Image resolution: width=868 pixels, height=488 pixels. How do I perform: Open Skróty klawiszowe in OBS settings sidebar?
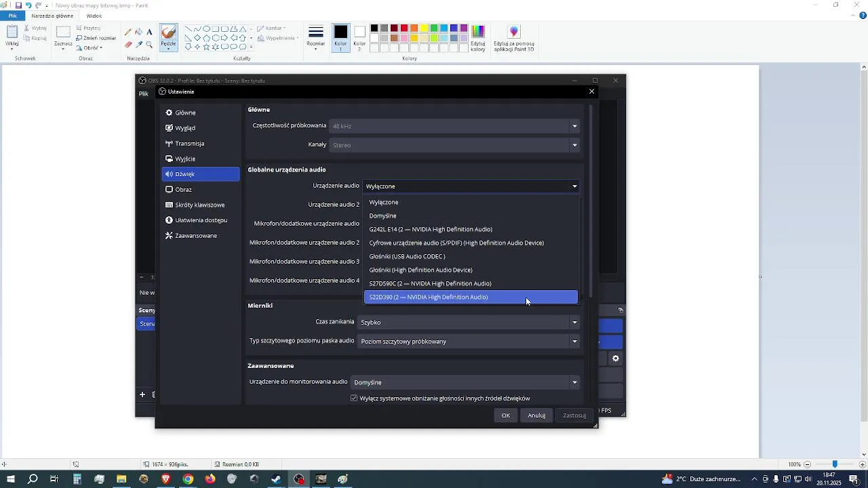201,205
